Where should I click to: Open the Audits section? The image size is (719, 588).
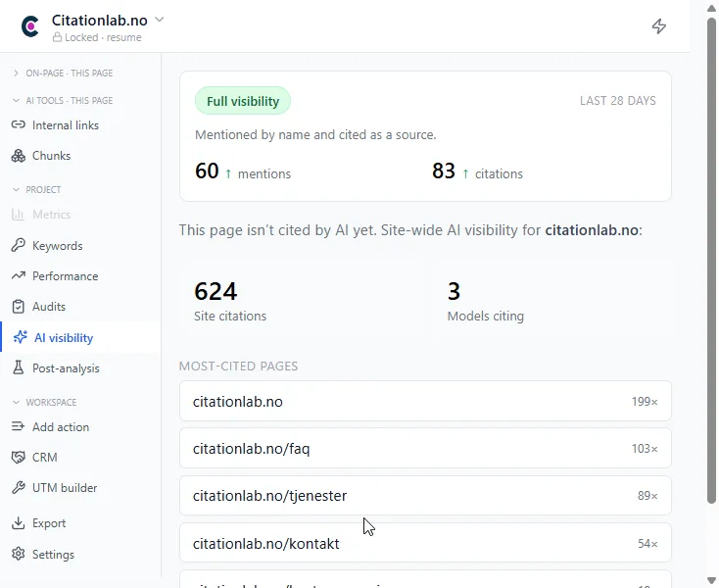click(49, 307)
